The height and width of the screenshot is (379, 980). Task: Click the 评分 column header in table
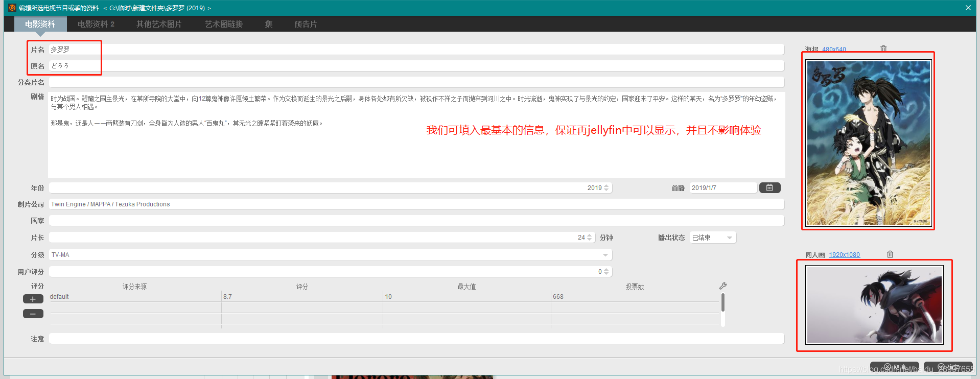coord(302,287)
